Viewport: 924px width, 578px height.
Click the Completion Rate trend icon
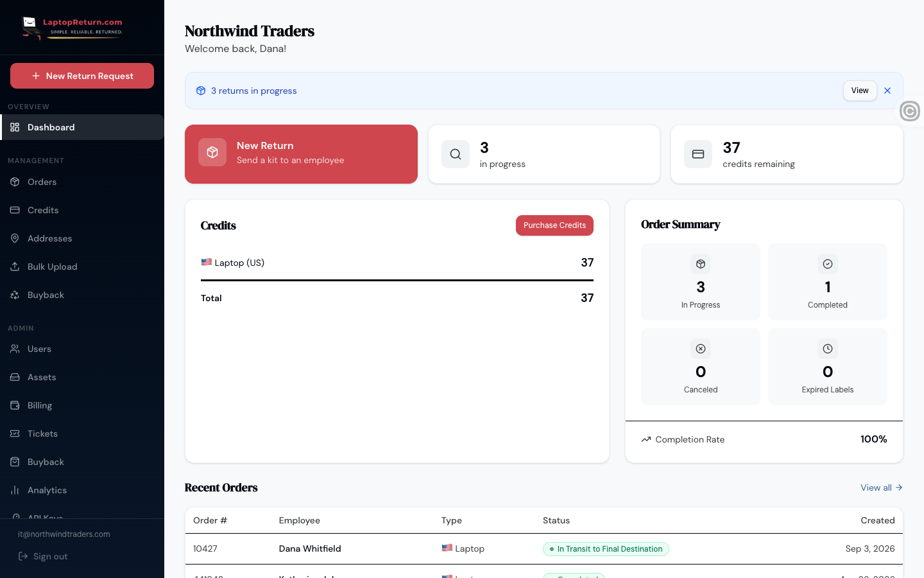[x=646, y=439]
